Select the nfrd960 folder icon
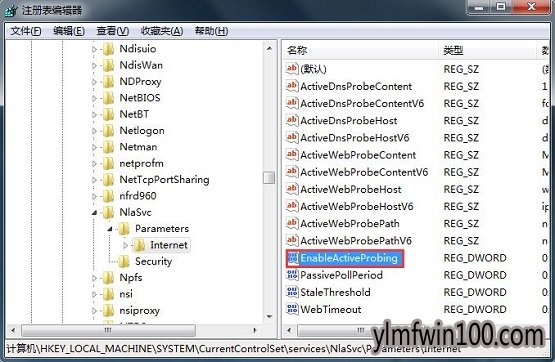This screenshot has width=555, height=362. [x=108, y=196]
